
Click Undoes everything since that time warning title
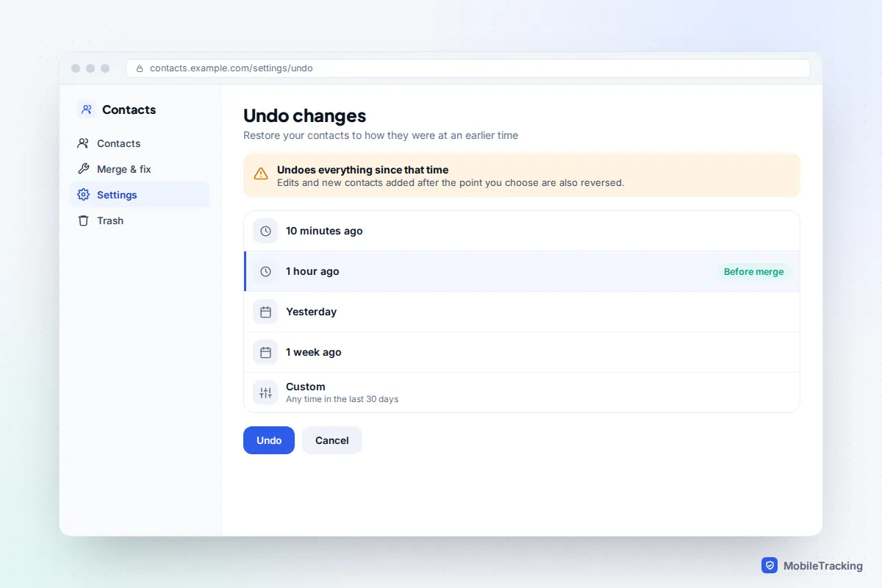pyautogui.click(x=362, y=170)
